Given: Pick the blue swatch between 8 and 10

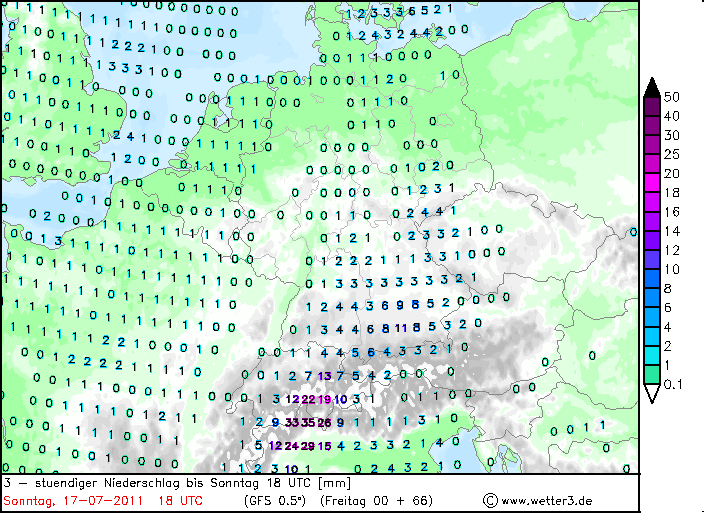Looking at the screenshot, I should [x=652, y=279].
